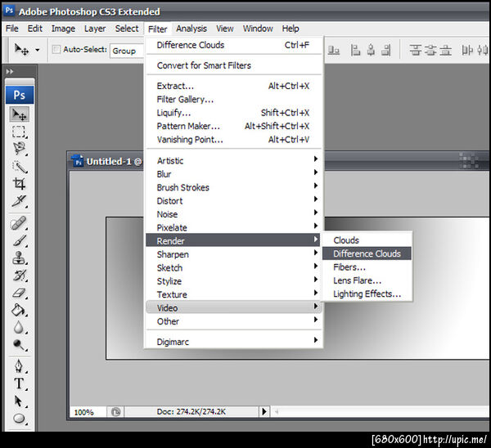Click the Move tool preset icon in options bar
The height and width of the screenshot is (448, 491).
tap(21, 49)
